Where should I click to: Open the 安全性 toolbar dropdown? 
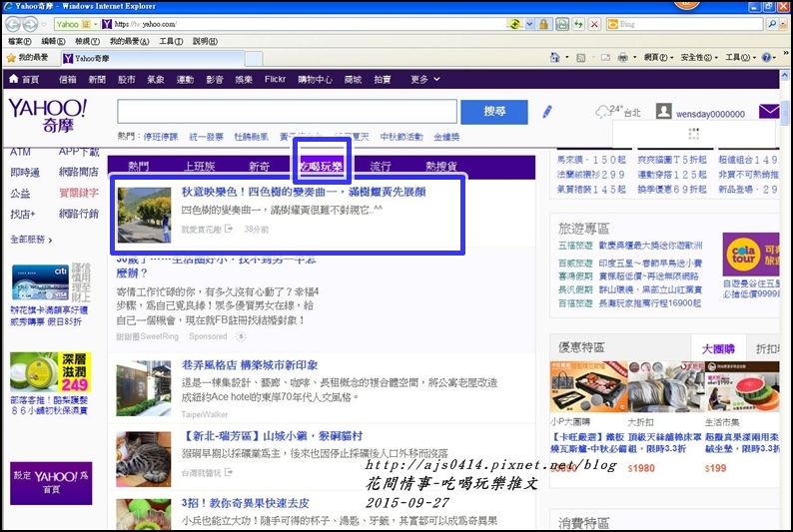point(698,58)
